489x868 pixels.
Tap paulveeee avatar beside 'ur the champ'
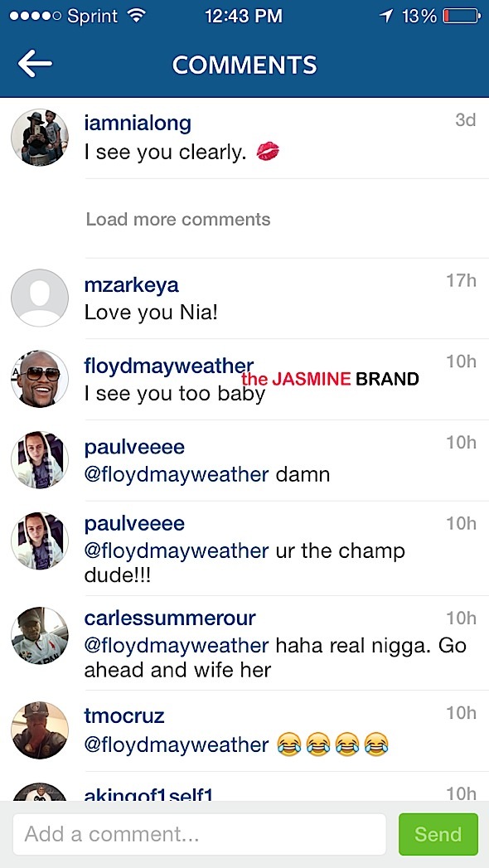[40, 541]
